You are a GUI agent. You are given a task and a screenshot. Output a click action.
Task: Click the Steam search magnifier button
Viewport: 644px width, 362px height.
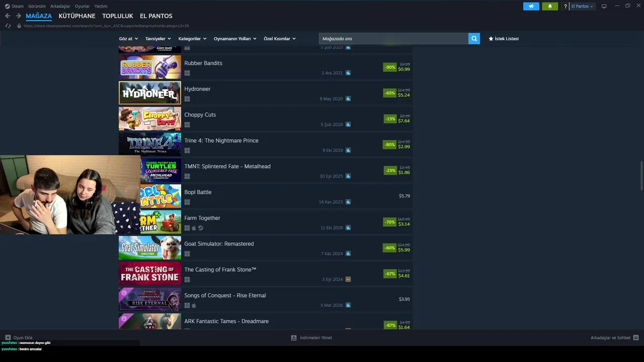[x=474, y=39]
